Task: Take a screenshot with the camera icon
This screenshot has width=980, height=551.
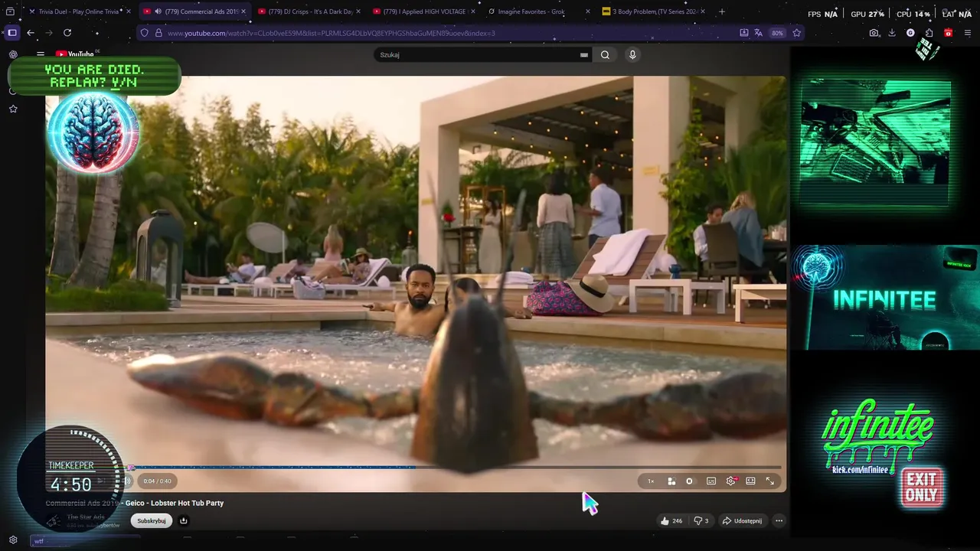Action: (874, 33)
